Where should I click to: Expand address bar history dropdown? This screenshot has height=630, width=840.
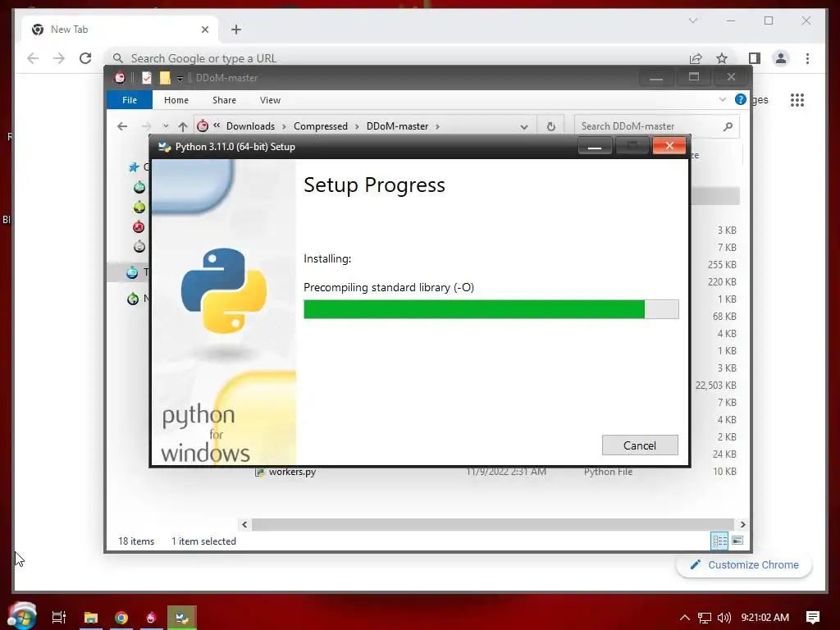524,127
